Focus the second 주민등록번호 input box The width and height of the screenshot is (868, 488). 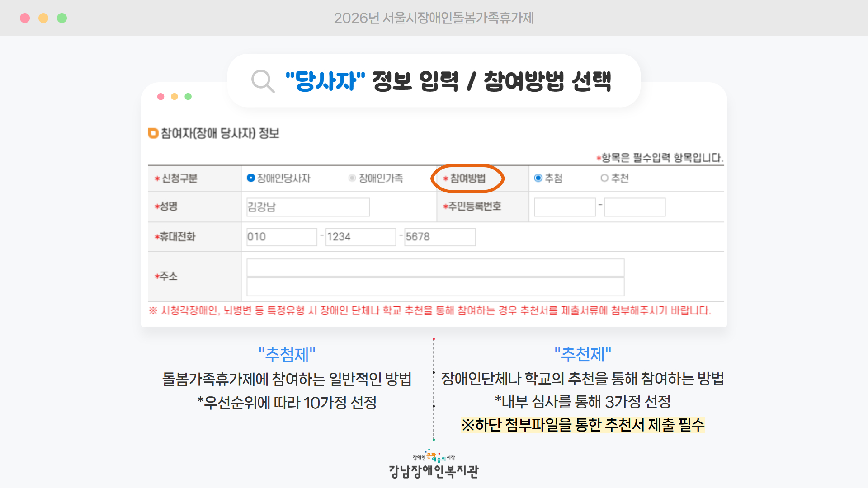pyautogui.click(x=635, y=207)
